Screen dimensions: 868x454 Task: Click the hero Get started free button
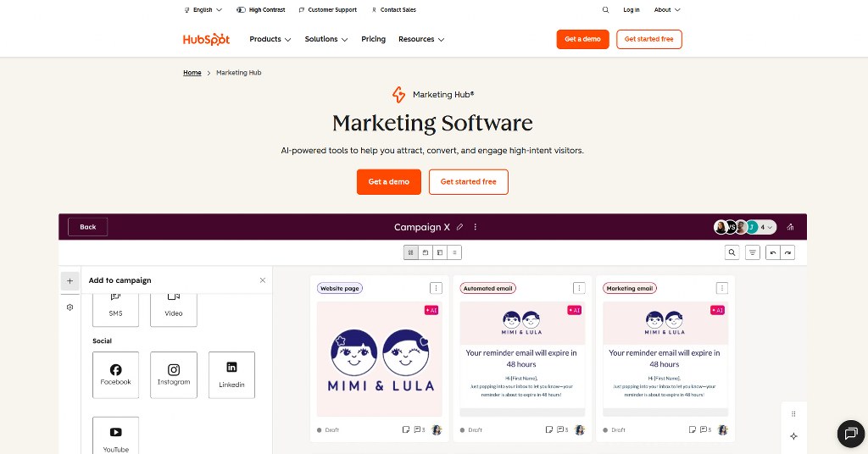click(x=468, y=182)
